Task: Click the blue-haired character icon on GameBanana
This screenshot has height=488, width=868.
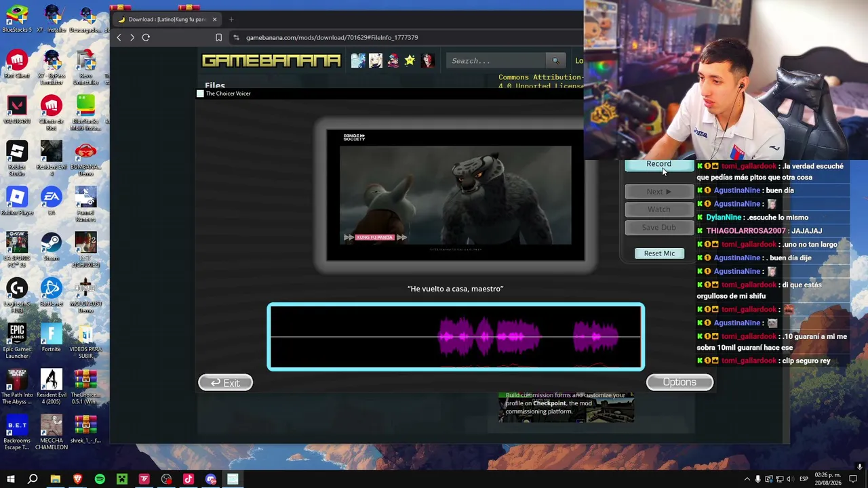Action: click(358, 61)
